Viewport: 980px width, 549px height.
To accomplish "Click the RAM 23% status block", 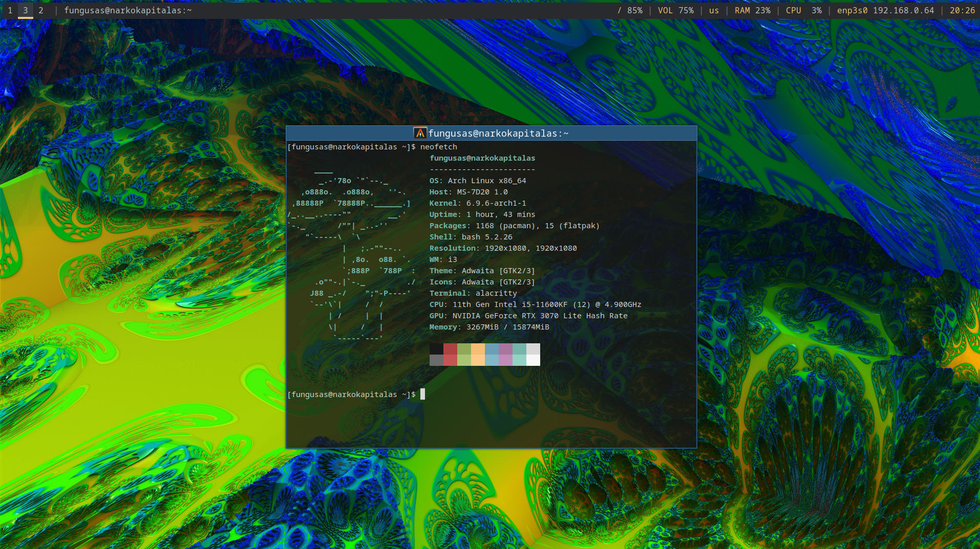I will (x=752, y=10).
